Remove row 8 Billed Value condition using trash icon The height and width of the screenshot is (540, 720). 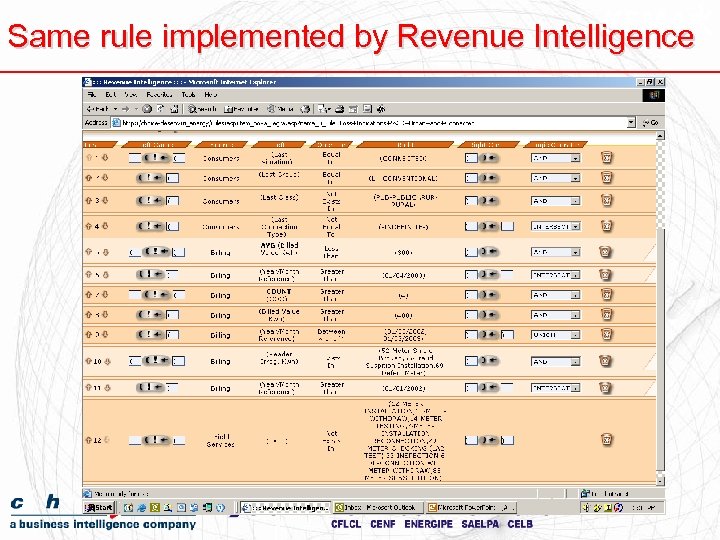606,315
